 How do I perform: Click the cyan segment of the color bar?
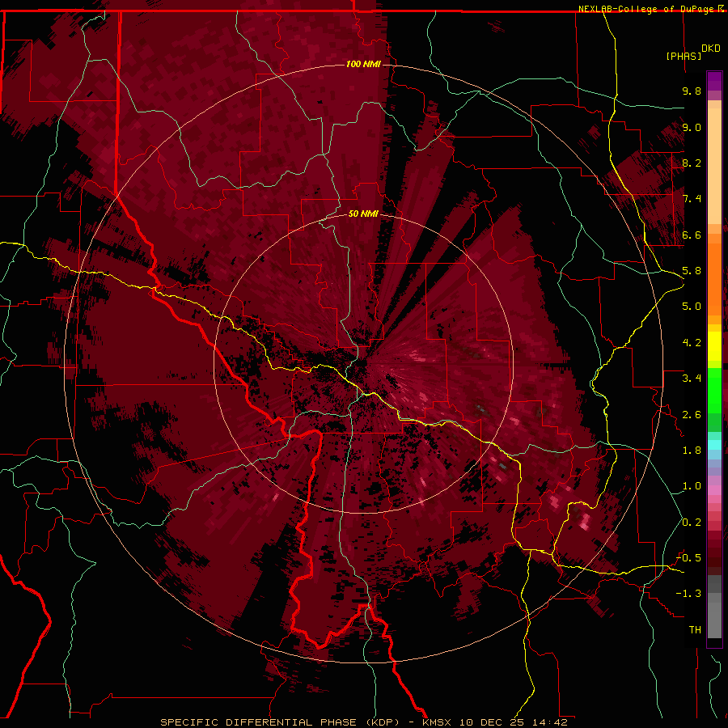pos(714,445)
